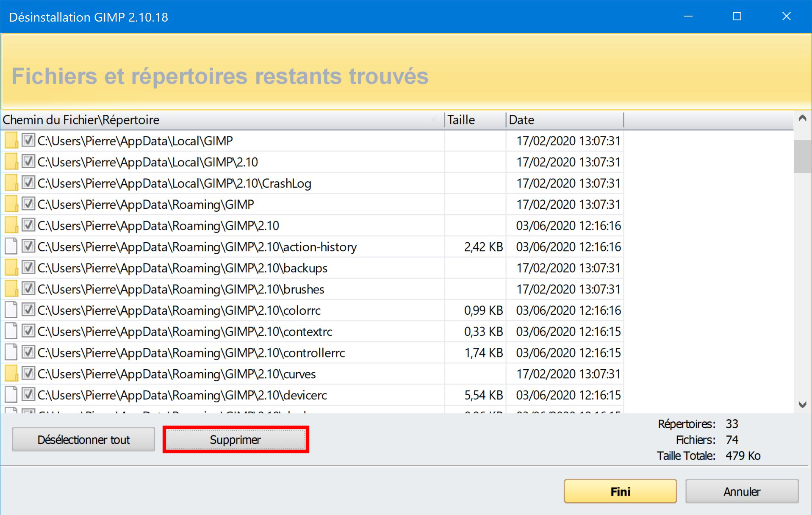
Task: Sort by Chemin du Fichier\Répertoire column
Action: 222,120
